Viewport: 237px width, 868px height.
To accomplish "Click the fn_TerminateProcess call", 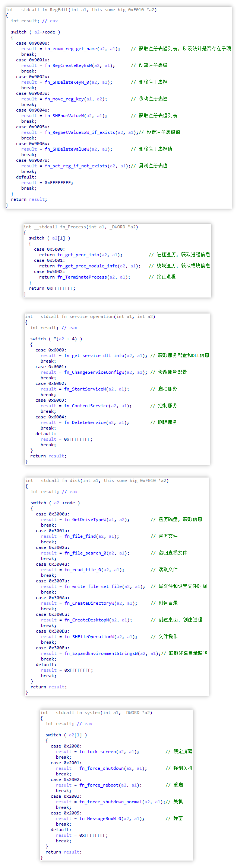I will click(82, 277).
